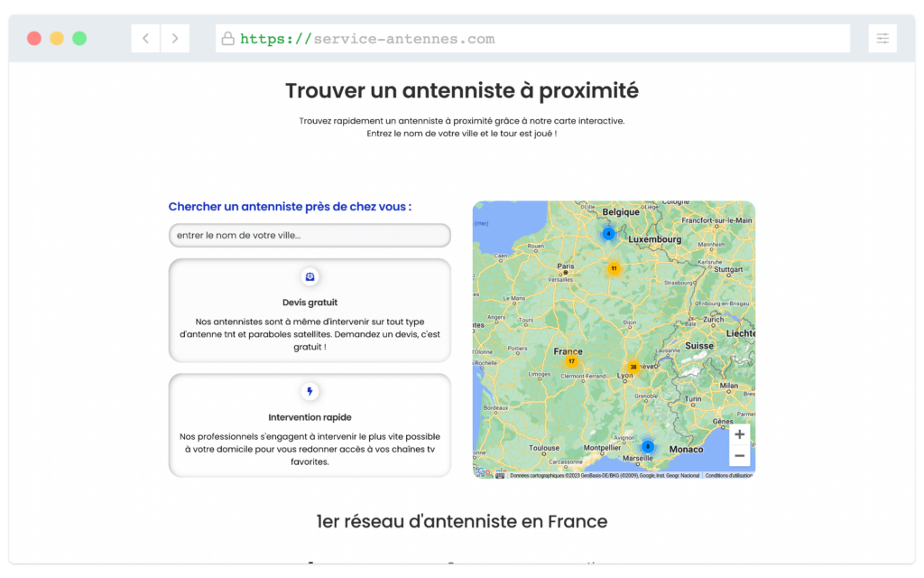The height and width of the screenshot is (578, 924).
Task: Focus the city name search field
Action: [310, 236]
